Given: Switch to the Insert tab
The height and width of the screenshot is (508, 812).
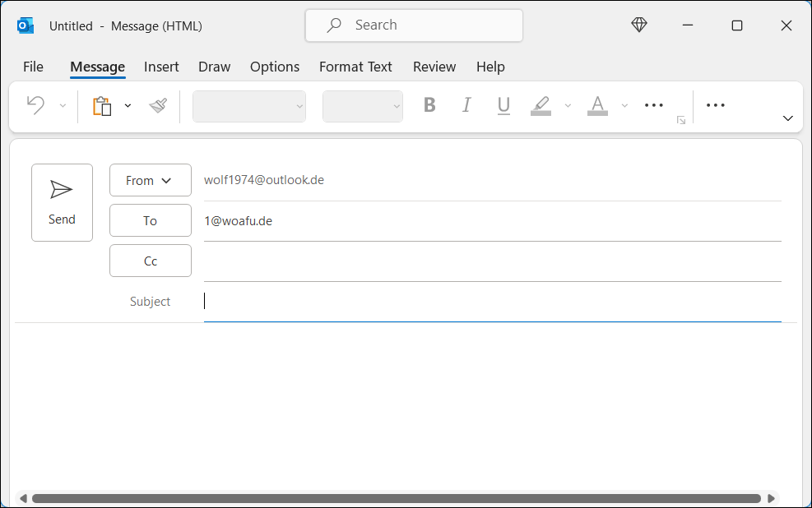Looking at the screenshot, I should click(161, 67).
